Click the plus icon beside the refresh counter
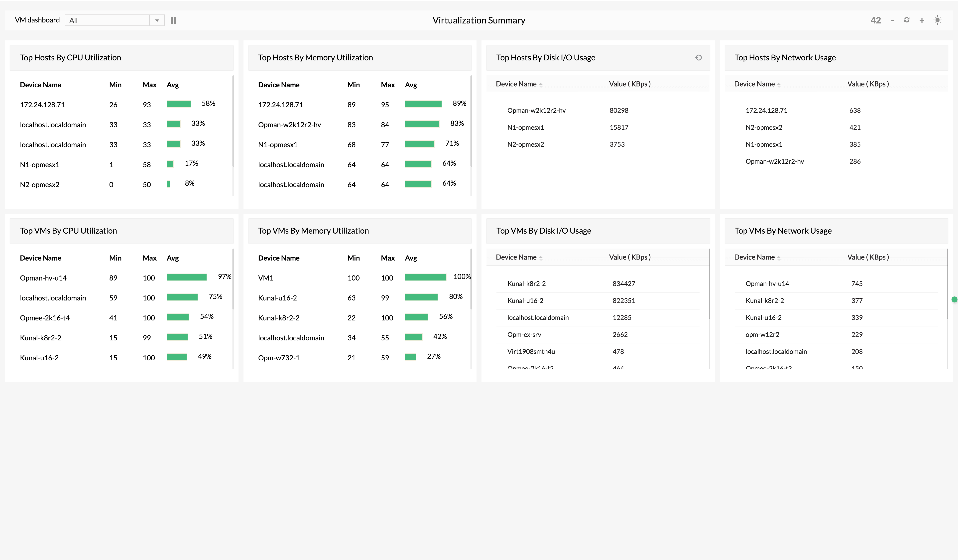Screen dimensions: 958x560 click(922, 20)
